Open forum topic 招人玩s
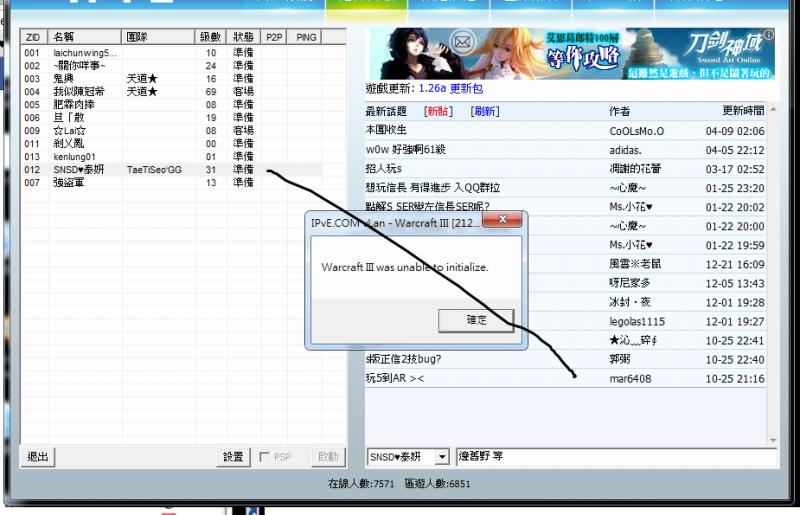This screenshot has height=515, width=800. point(384,168)
